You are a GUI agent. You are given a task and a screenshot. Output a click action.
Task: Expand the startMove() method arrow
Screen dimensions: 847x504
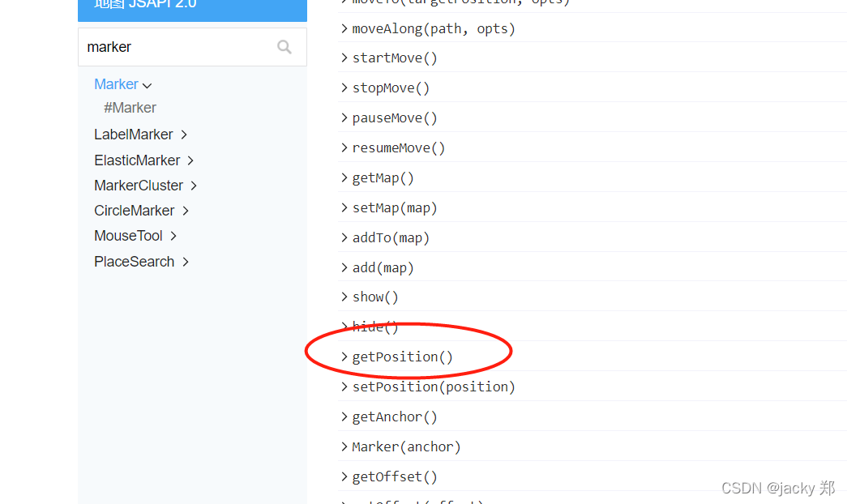[344, 58]
